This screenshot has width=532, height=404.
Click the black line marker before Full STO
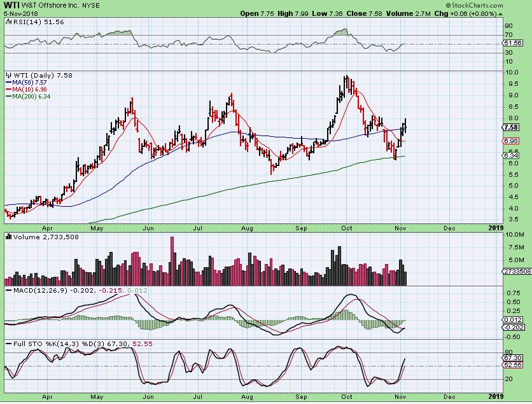(x=9, y=344)
